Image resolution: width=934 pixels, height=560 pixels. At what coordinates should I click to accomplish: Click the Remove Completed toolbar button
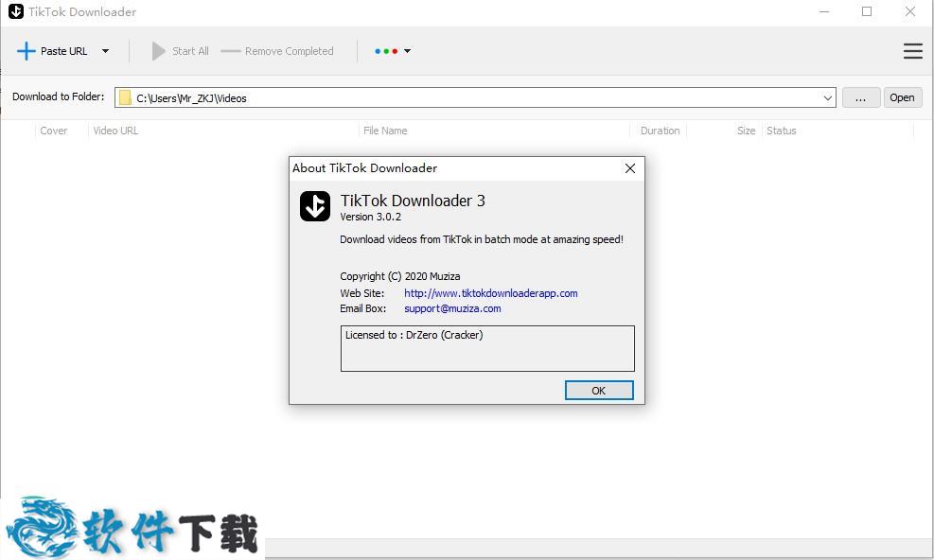[277, 51]
